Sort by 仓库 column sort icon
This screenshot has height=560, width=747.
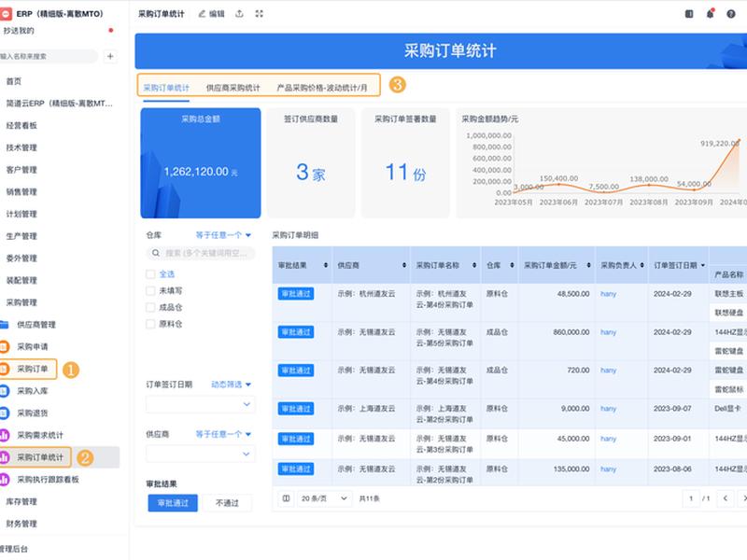click(x=512, y=265)
